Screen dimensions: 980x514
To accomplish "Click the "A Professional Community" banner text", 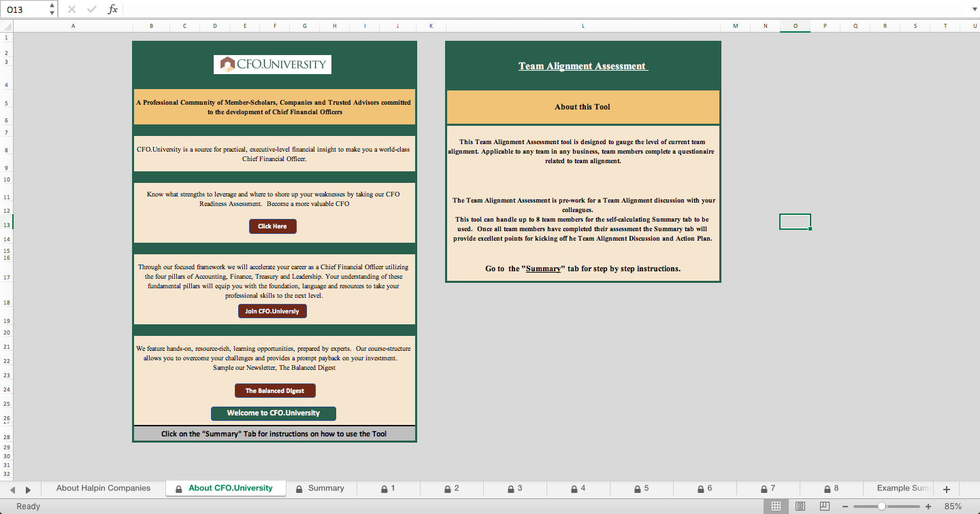I will [274, 107].
